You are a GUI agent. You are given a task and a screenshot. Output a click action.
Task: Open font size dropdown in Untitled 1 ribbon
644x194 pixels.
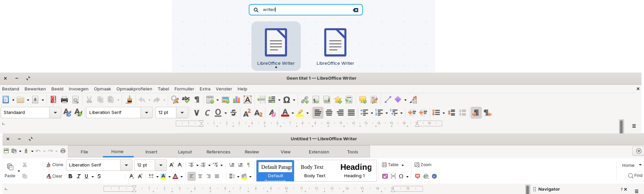[161, 165]
